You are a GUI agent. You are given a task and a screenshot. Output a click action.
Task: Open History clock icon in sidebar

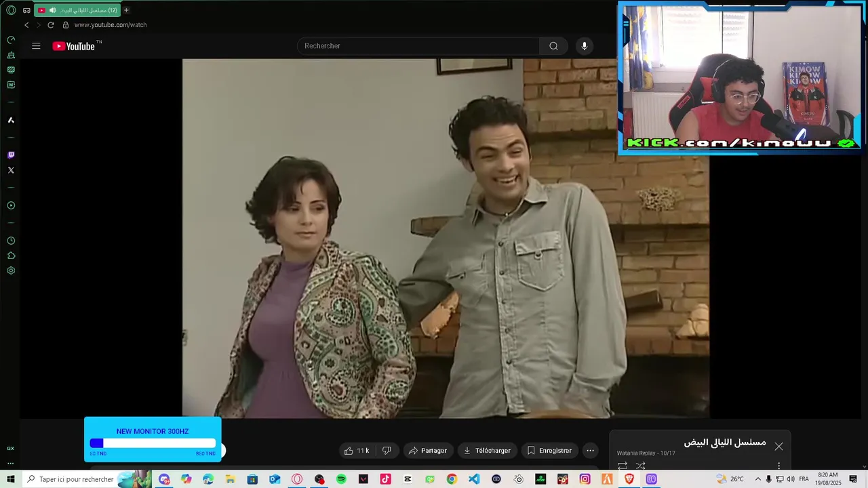pyautogui.click(x=11, y=241)
